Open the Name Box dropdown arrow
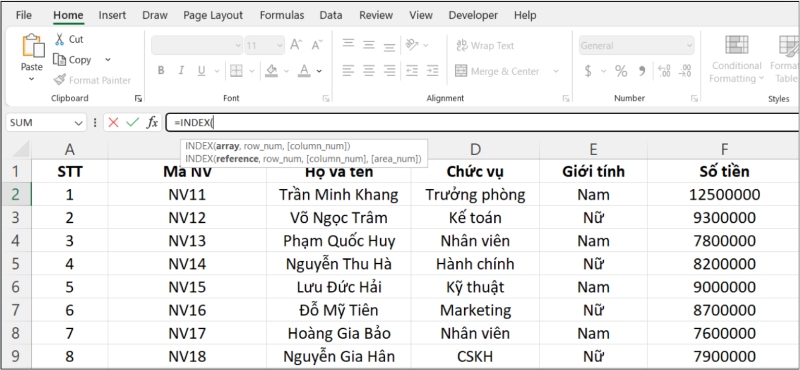Viewport: 800px width, 370px height. pyautogui.click(x=78, y=123)
